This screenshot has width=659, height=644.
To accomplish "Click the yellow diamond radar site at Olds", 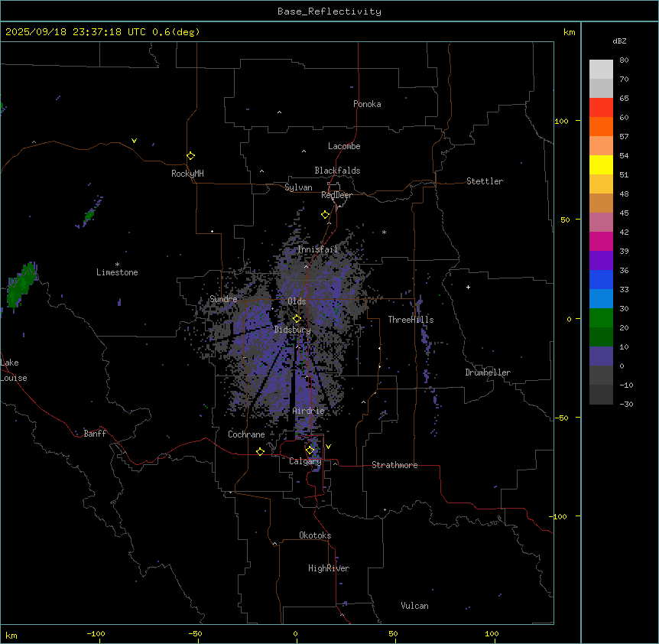I will [x=297, y=318].
